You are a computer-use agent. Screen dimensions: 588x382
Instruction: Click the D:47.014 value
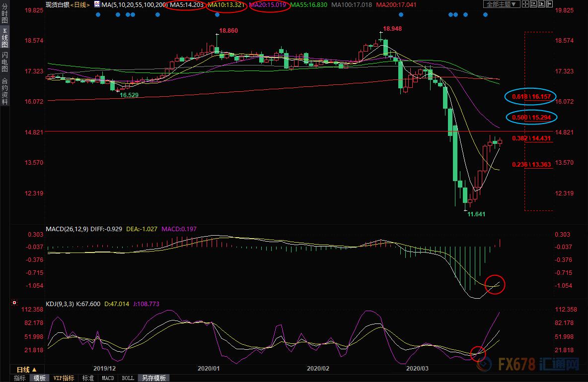click(x=117, y=304)
